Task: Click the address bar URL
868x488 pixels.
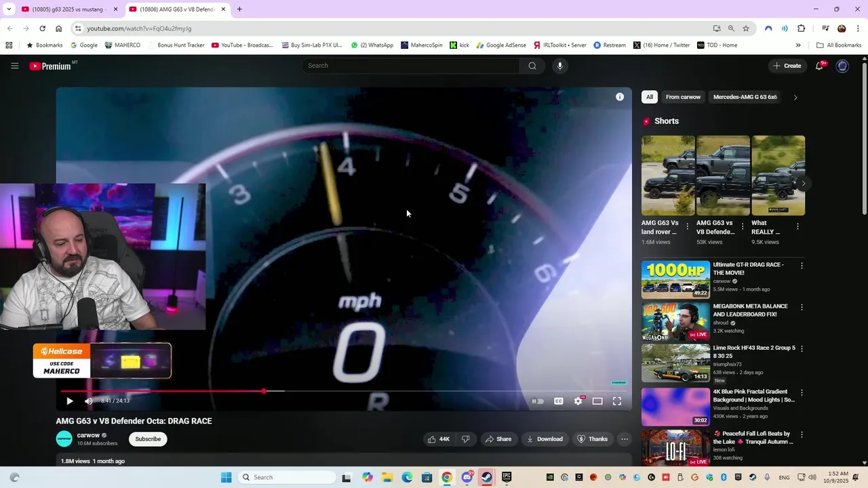Action: (x=139, y=28)
